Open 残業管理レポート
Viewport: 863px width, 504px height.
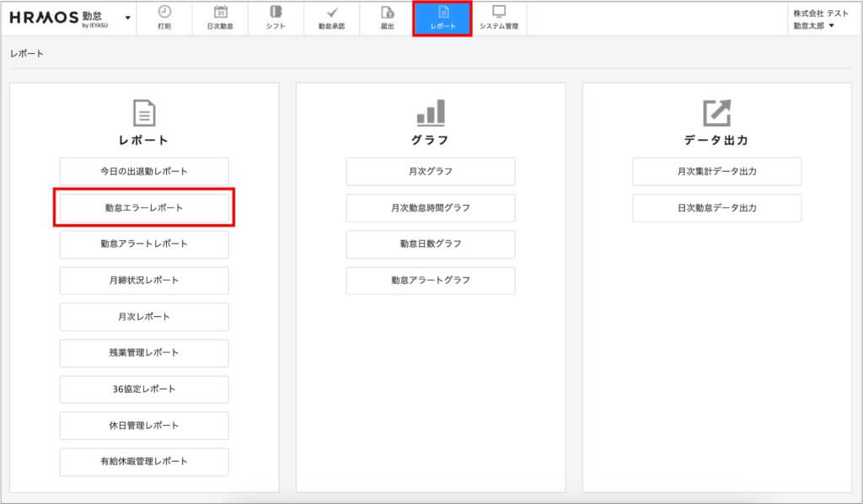click(x=144, y=353)
